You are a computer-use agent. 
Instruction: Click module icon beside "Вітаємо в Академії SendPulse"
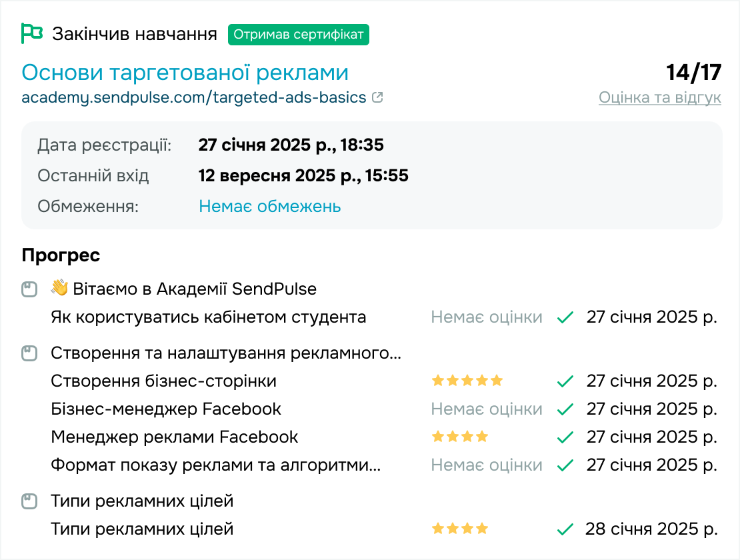(29, 288)
